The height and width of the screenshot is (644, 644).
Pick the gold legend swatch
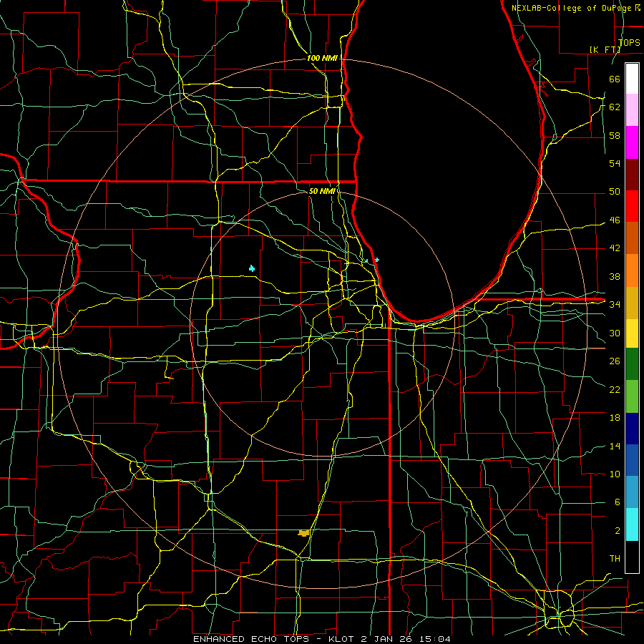point(632,303)
